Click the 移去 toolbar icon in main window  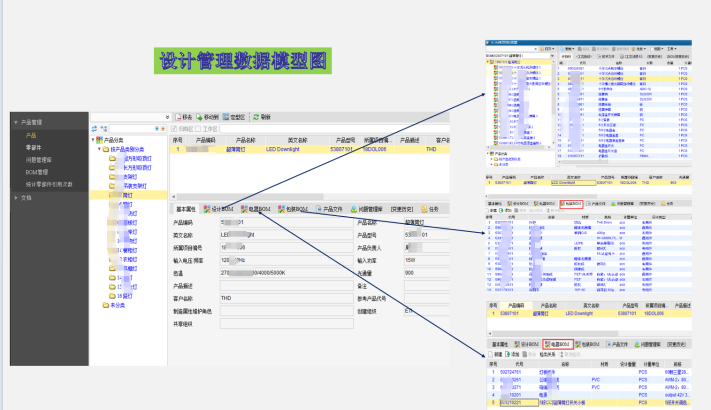click(179, 117)
